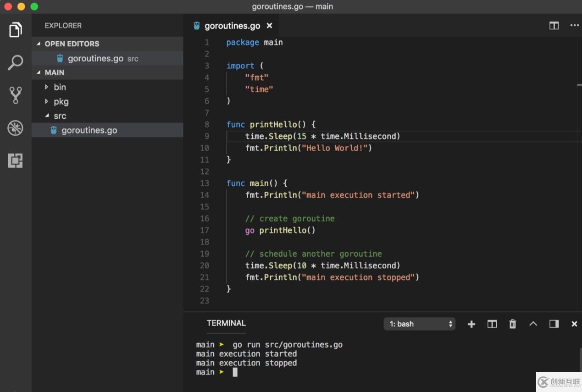Click the Go icon beside goroutines.go under the src folder
The width and height of the screenshot is (582, 392).
point(54,130)
